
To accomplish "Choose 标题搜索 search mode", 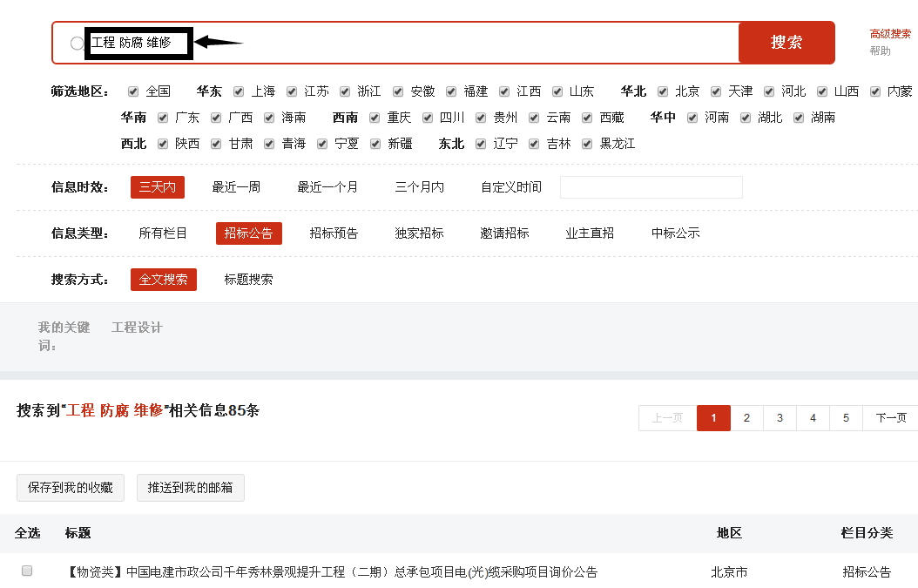I will point(248,280).
